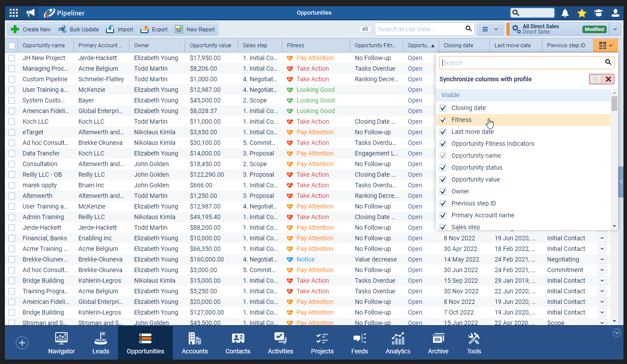Click the megaphone announcements icon
Viewport: 627px width, 364px height.
point(30,13)
